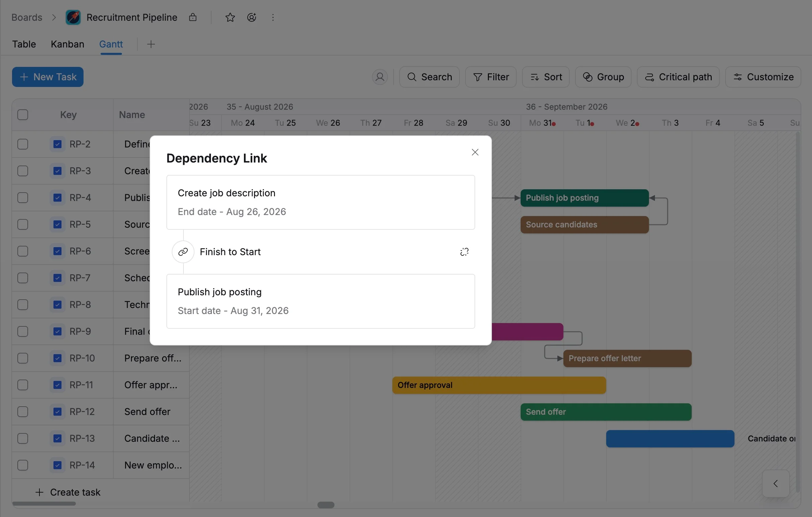Screen dimensions: 812x517
Task: Open the RP-10 task key
Action: [x=82, y=358]
